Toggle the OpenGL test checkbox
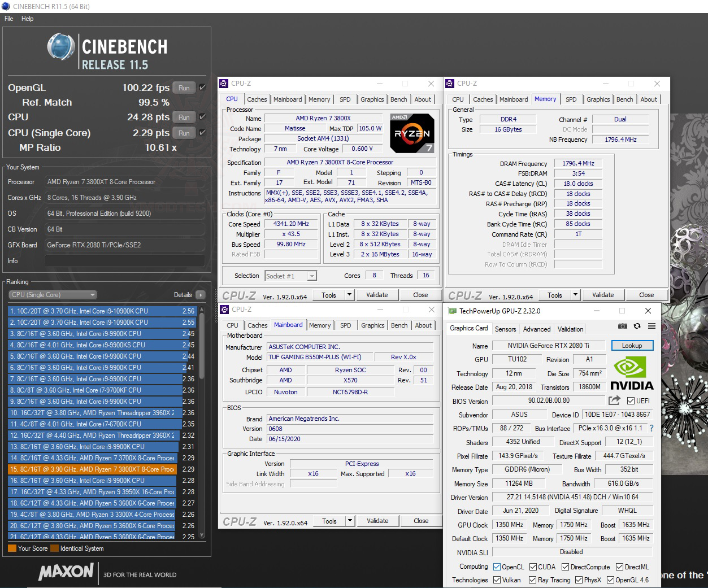This screenshot has height=588, width=708. [202, 88]
